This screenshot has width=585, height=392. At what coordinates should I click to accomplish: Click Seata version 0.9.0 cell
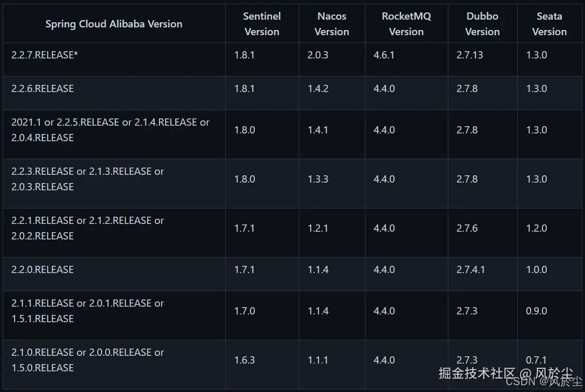point(536,311)
